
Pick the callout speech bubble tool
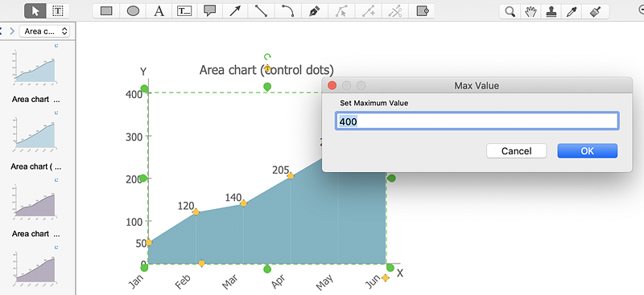[210, 11]
